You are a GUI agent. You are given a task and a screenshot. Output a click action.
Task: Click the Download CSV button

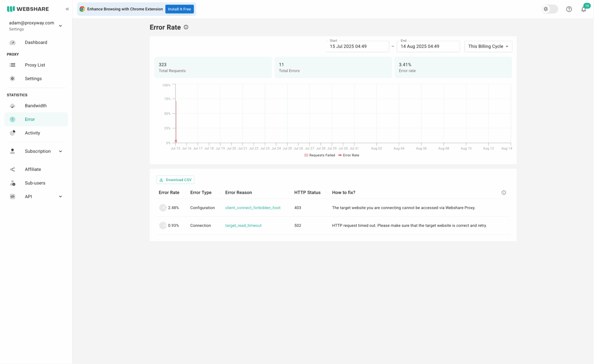point(175,179)
